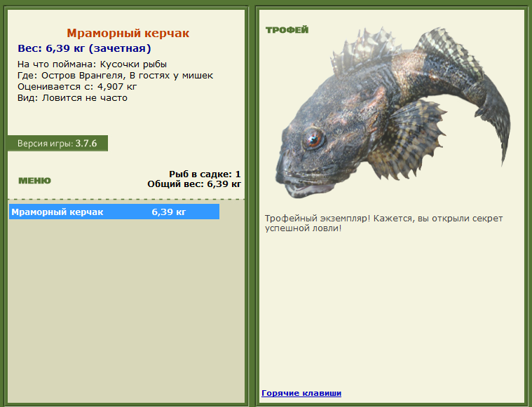Click the fish's eye in the picture

click(x=313, y=139)
